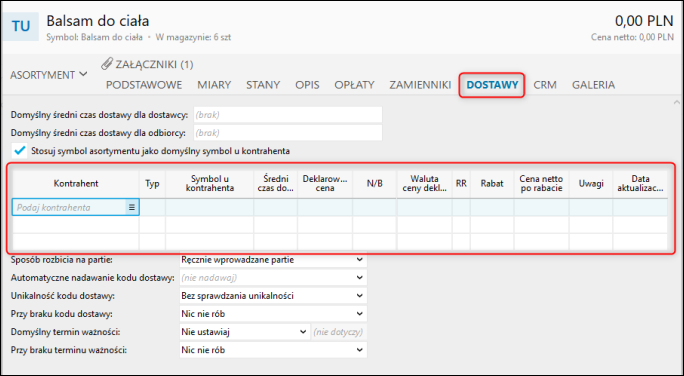Click the RR column header
684x376 pixels.
point(461,184)
